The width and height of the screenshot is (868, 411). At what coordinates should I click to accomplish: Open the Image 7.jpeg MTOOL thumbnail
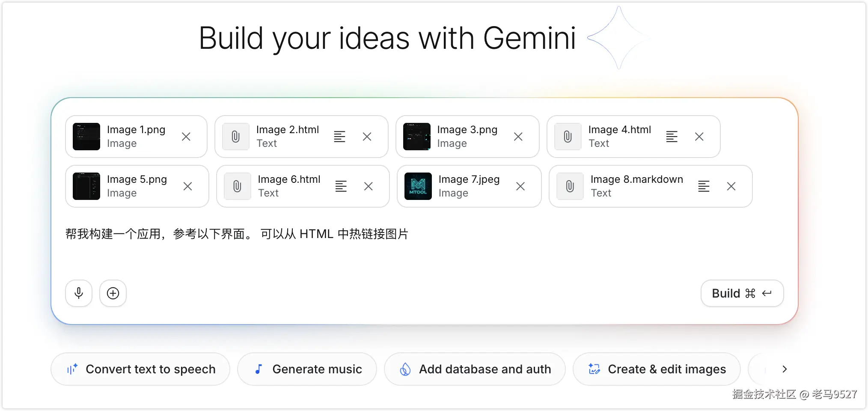(418, 186)
